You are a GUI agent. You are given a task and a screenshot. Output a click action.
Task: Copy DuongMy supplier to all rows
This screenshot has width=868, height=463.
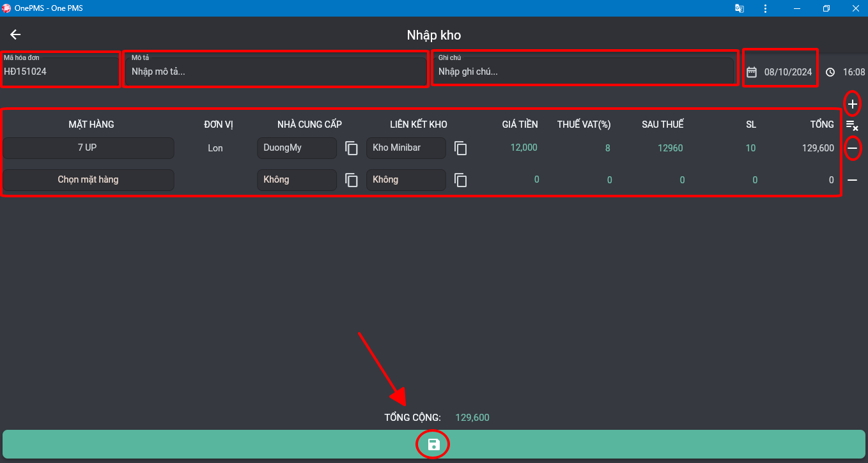click(352, 148)
